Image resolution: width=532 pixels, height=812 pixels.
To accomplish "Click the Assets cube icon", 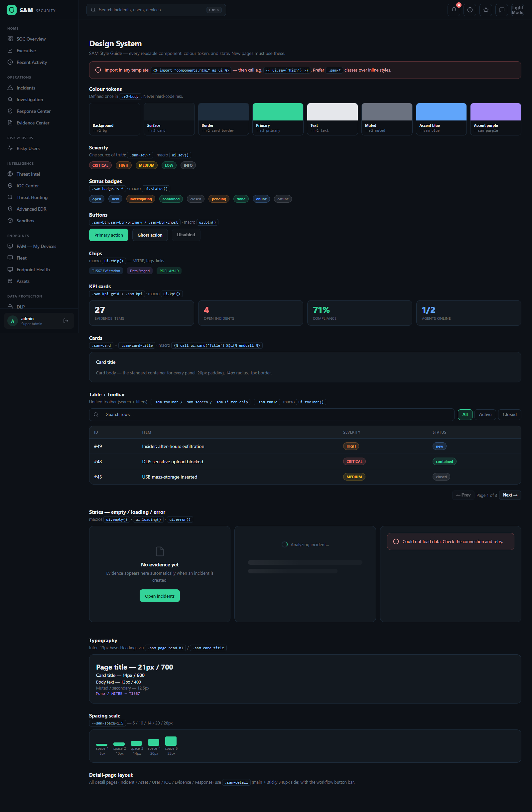I will [10, 281].
